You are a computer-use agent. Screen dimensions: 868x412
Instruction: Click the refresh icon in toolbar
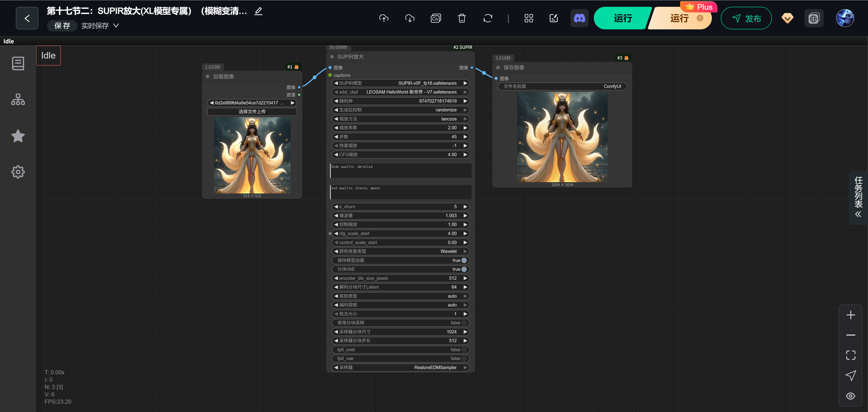click(488, 18)
